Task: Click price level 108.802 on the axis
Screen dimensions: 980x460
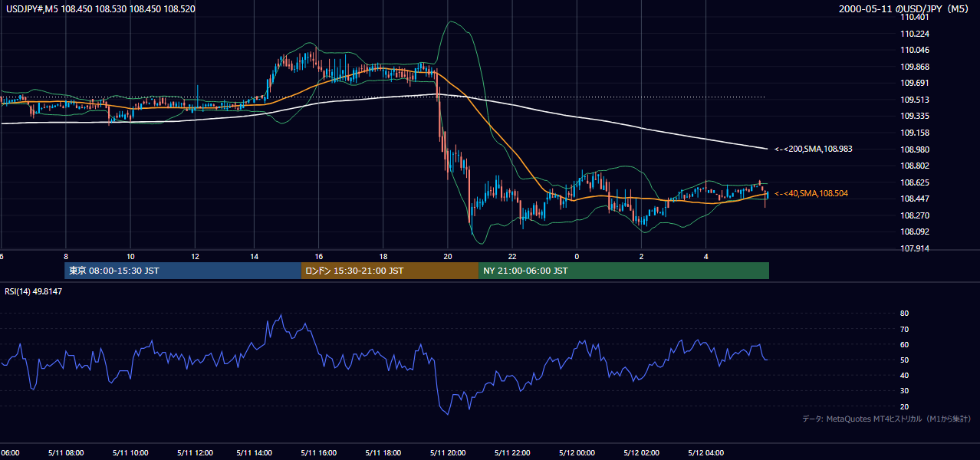Action: tap(913, 166)
